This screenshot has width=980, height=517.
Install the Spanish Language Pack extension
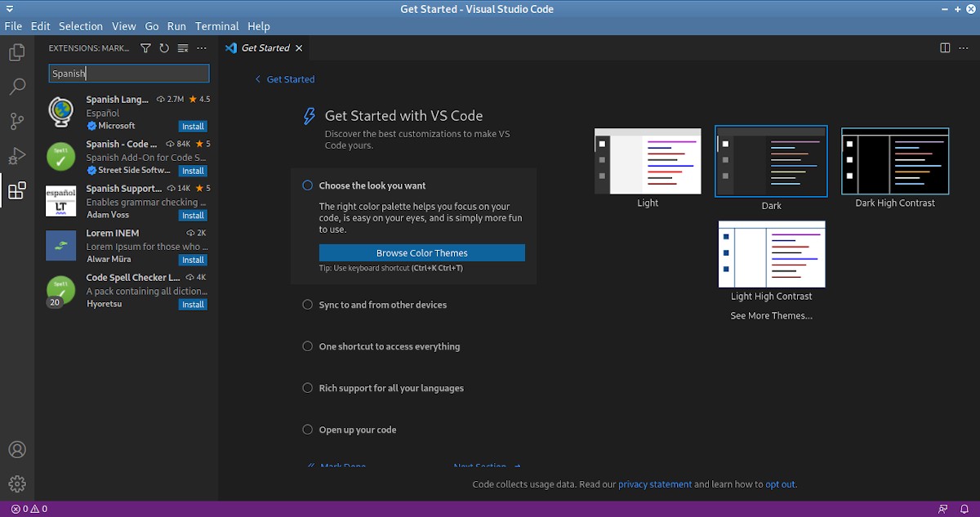193,127
